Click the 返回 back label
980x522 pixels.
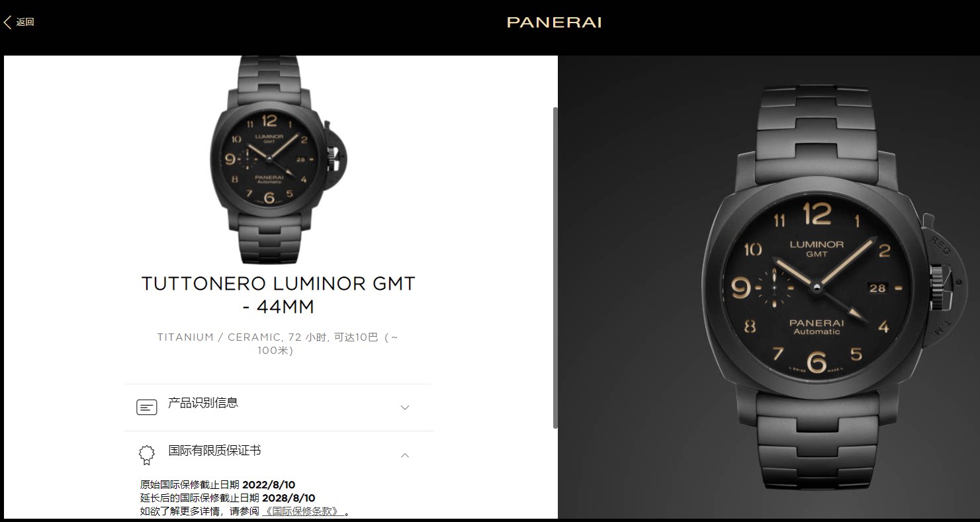click(x=25, y=22)
